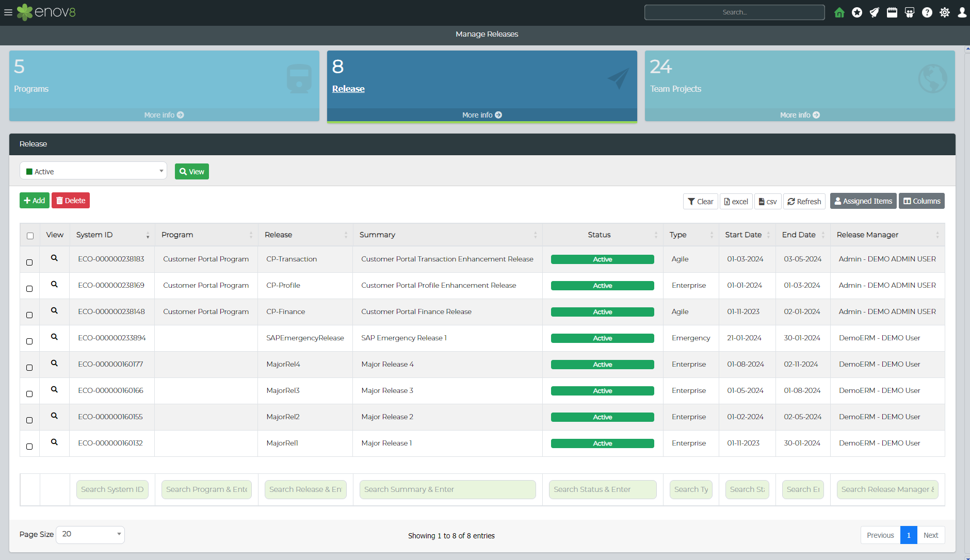Check the row for CP-Profile release
The height and width of the screenshot is (560, 970).
29,289
